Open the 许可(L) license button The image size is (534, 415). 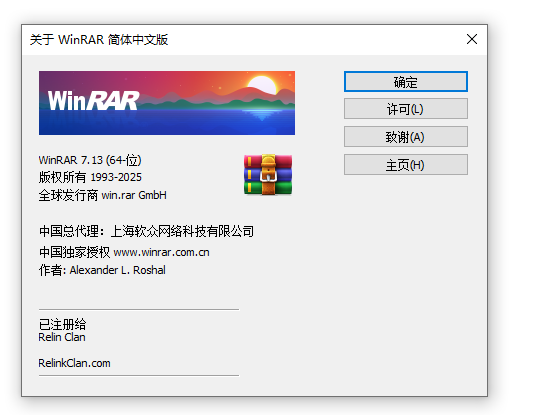click(x=406, y=109)
